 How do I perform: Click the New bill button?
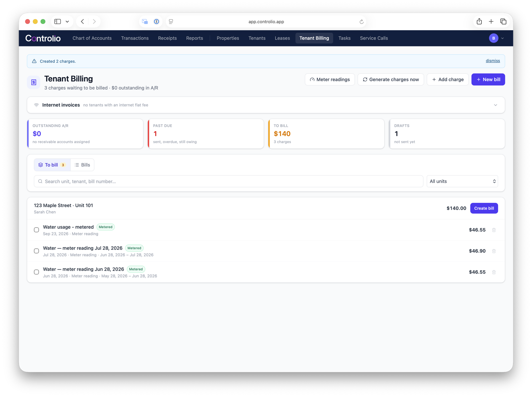(x=488, y=79)
